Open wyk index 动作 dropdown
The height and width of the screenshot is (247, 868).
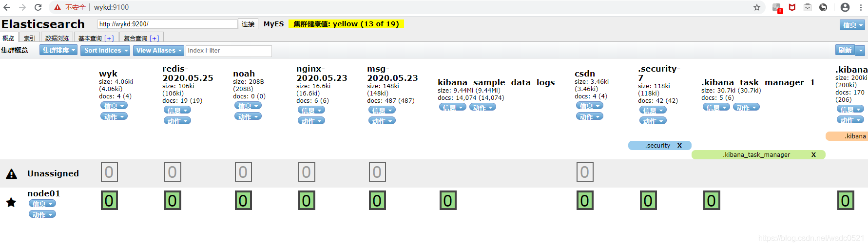pos(114,116)
